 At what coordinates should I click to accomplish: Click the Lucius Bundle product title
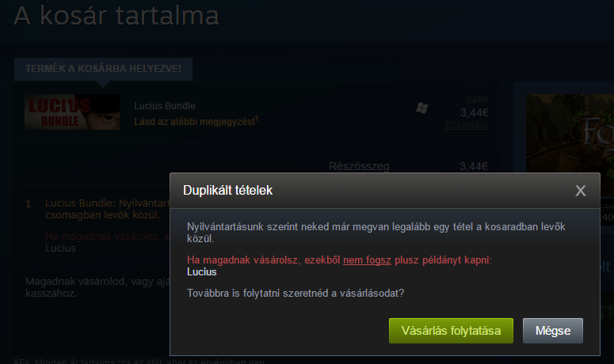point(165,106)
